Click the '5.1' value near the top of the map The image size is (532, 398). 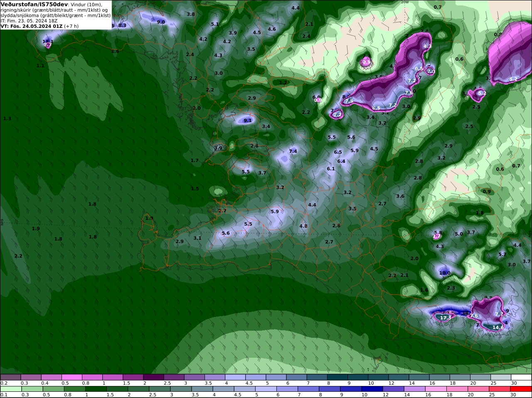tap(215, 24)
